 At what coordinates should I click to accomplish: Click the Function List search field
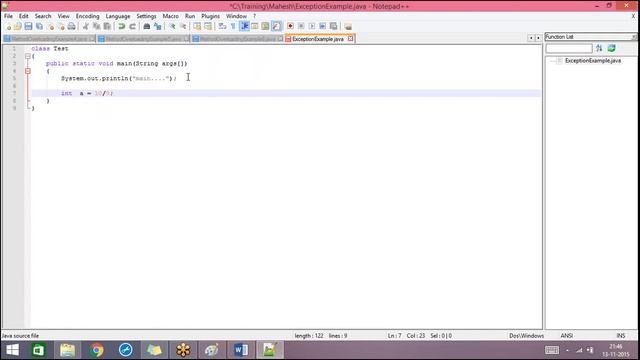(569, 49)
